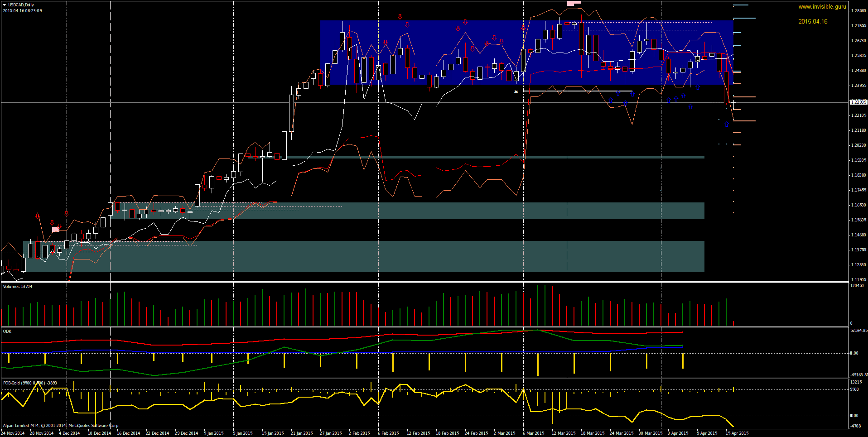Click the 29 Dec 2014 date label
Screen dimensions: 868x437
[x=186, y=433]
